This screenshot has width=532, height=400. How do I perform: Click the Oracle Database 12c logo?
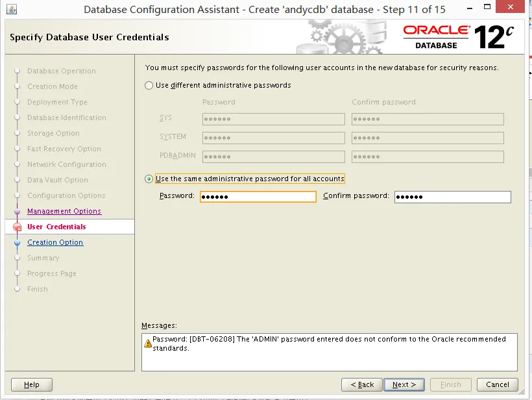coord(458,36)
